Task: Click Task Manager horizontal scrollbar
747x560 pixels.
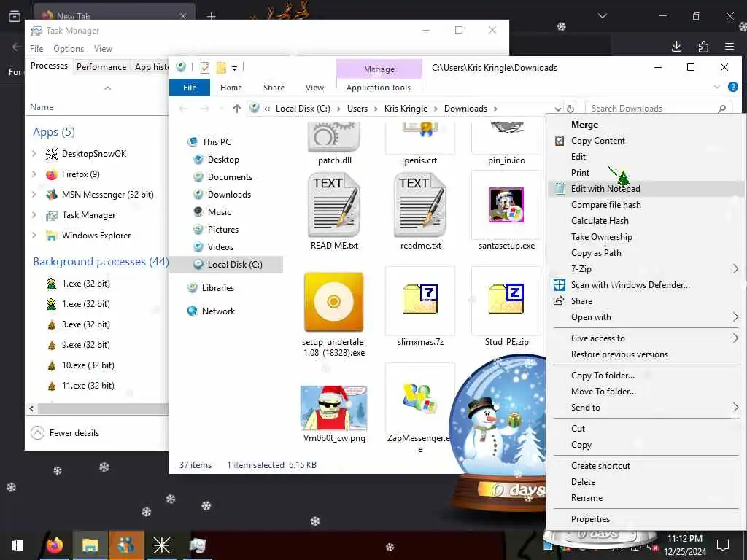Action: (102, 408)
